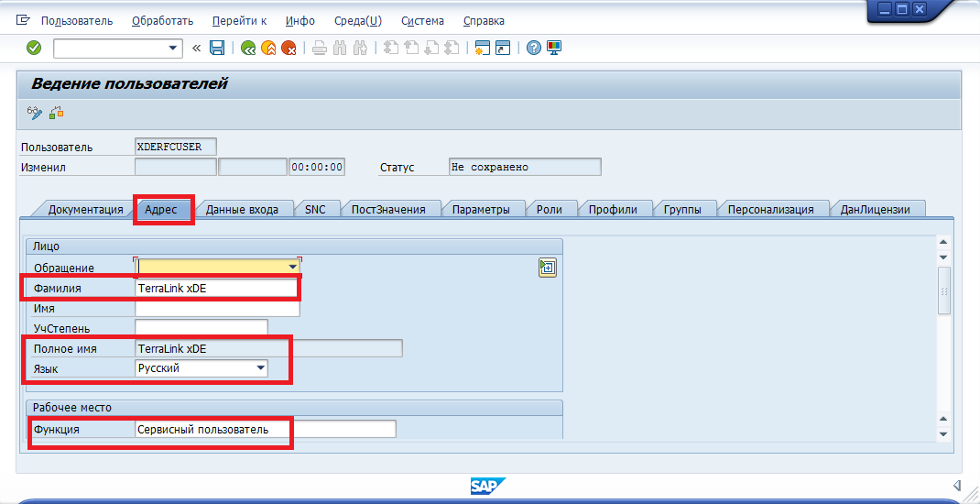Click the Имя input field

pos(217,309)
